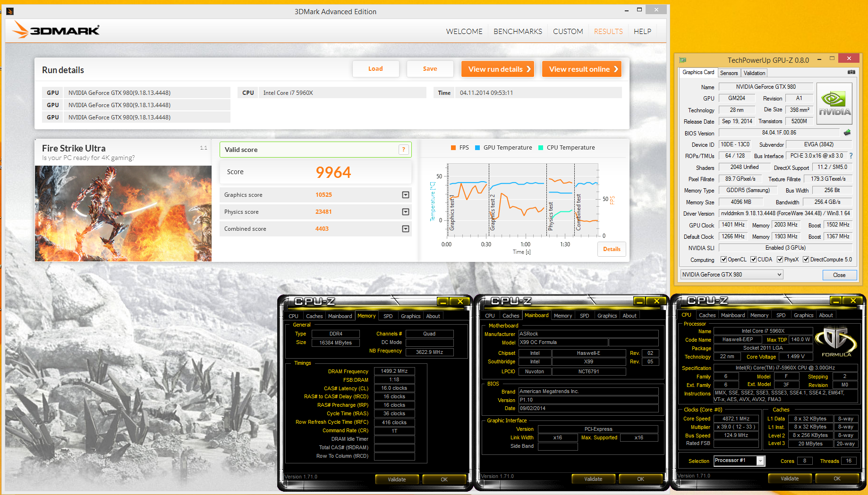Click View result online button
The width and height of the screenshot is (868, 495).
click(582, 69)
